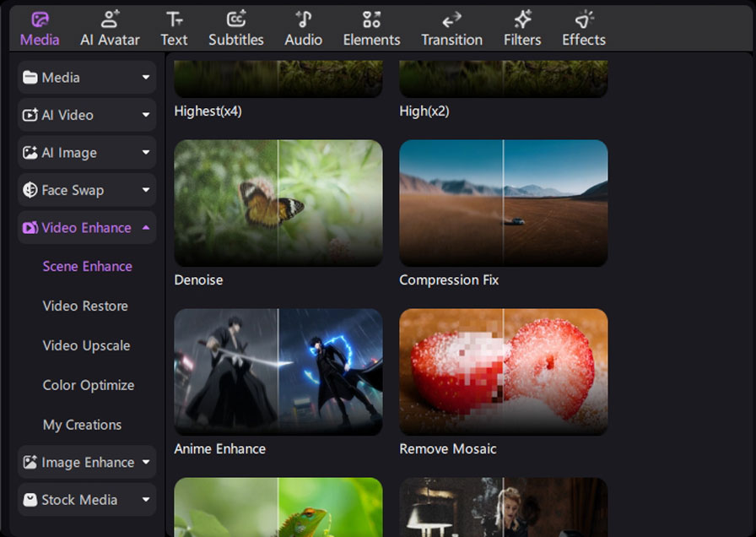
Task: Choose the Anime Enhance thumbnail
Action: coord(278,372)
